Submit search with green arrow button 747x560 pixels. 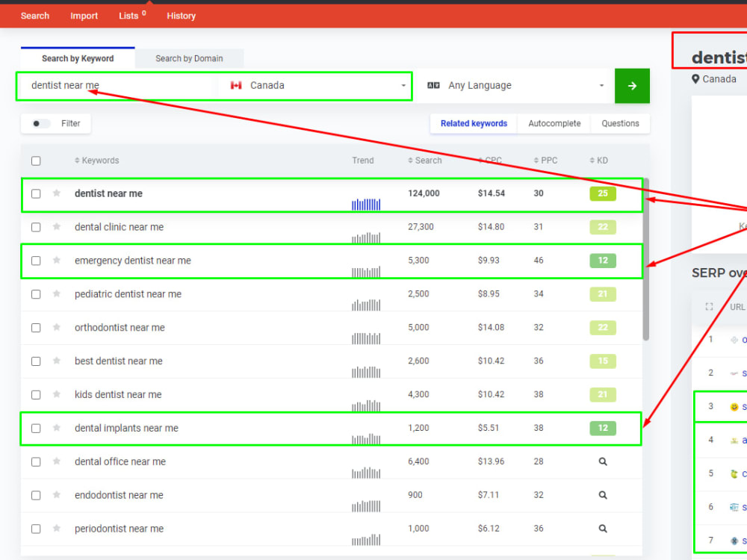(x=632, y=86)
